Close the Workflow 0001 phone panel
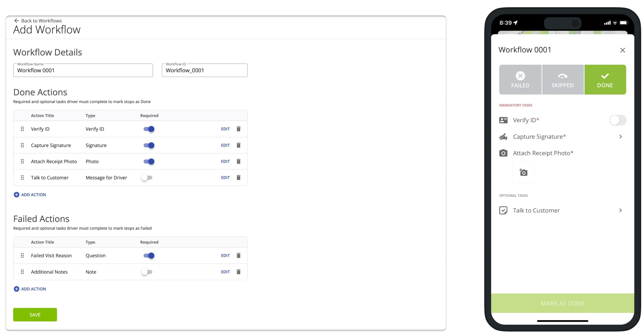The width and height of the screenshot is (644, 335). pos(622,50)
